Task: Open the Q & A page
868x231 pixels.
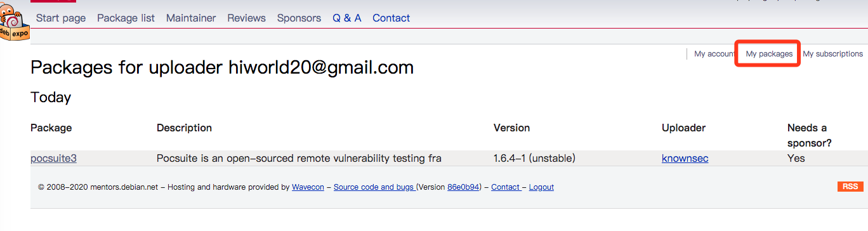Action: [x=347, y=18]
